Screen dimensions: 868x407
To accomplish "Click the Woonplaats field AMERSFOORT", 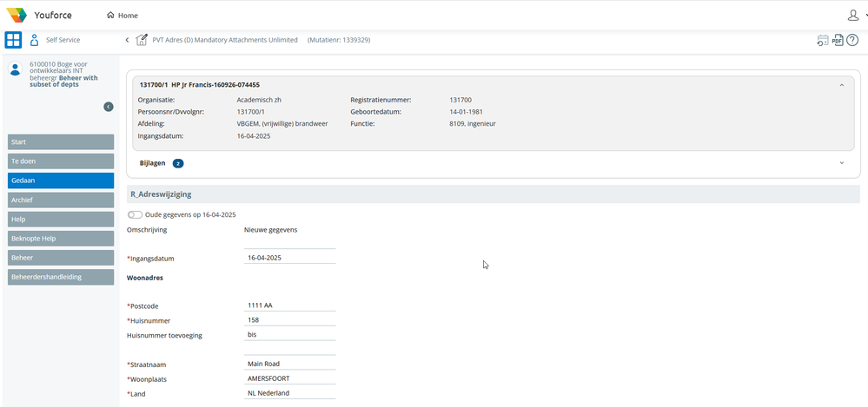I will [289, 379].
